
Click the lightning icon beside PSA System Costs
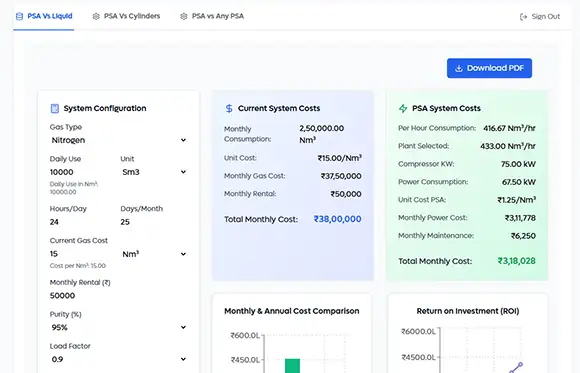pyautogui.click(x=403, y=108)
